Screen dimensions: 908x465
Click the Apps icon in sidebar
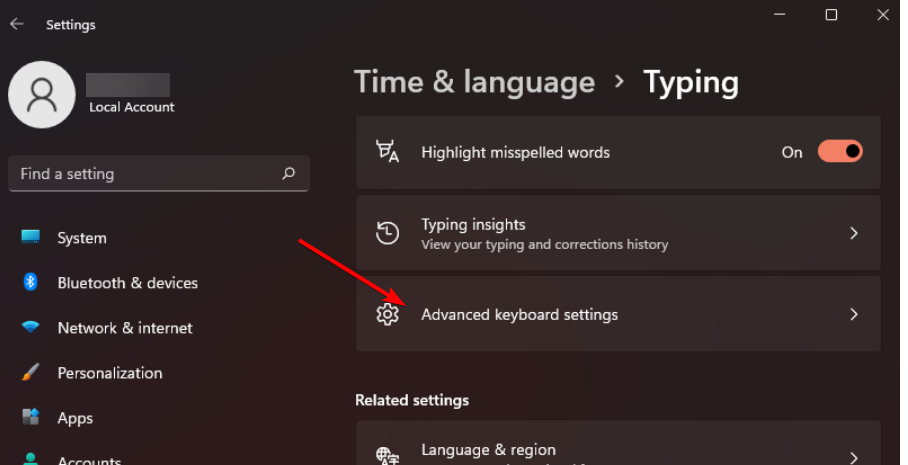(x=31, y=418)
